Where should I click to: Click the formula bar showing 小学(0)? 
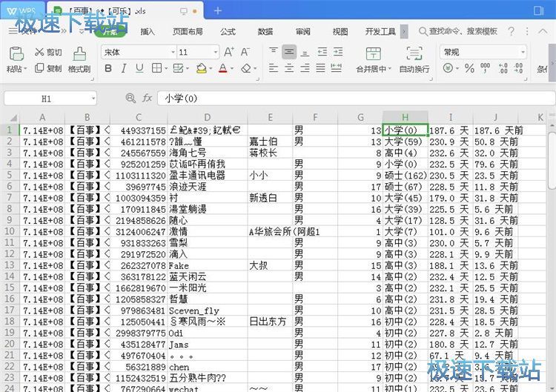(x=356, y=98)
